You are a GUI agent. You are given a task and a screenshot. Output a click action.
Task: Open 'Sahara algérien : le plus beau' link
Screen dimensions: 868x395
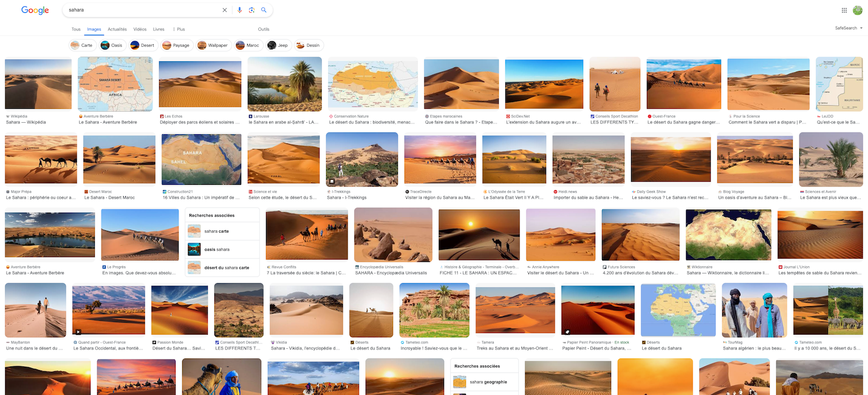tap(754, 348)
